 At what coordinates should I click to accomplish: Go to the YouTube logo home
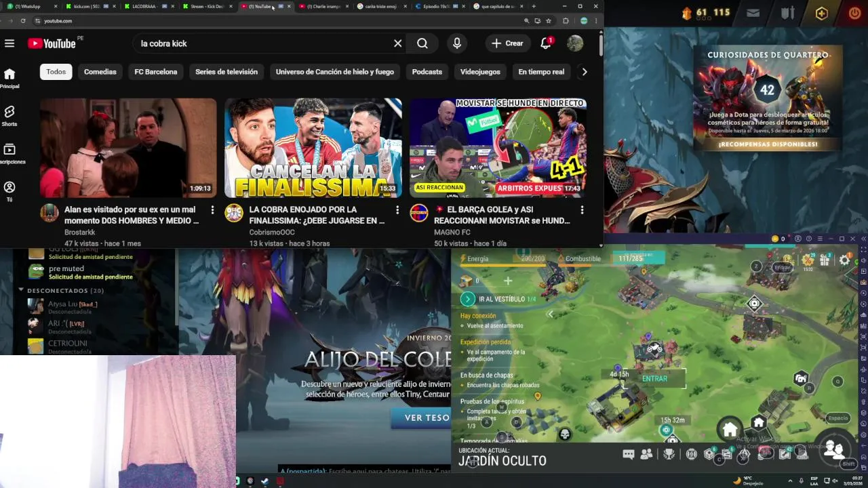coord(52,43)
